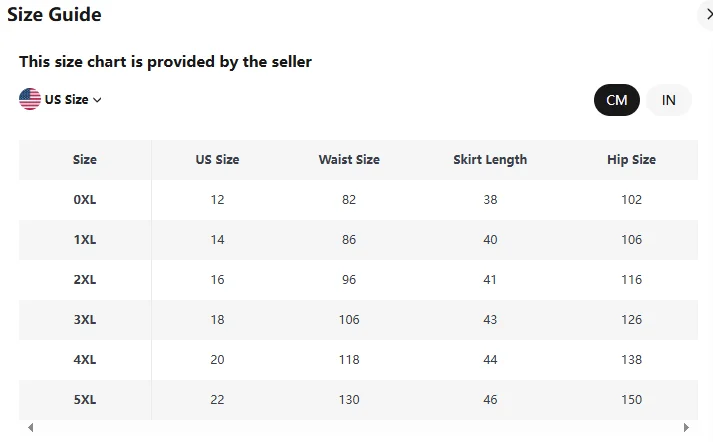Screen dimensions: 713x442
Task: Select the 2XL size row
Action: pos(85,280)
